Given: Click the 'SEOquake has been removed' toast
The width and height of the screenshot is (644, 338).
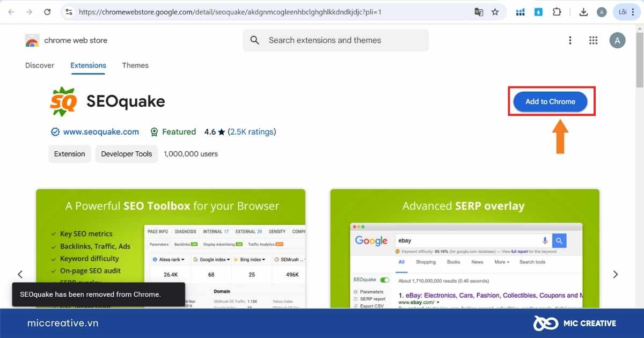Looking at the screenshot, I should pos(99,295).
